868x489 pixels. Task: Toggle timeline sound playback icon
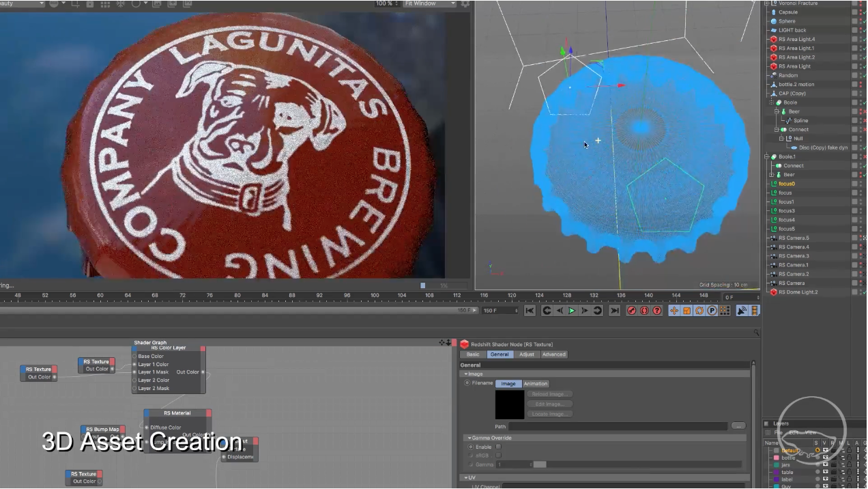[x=742, y=311]
